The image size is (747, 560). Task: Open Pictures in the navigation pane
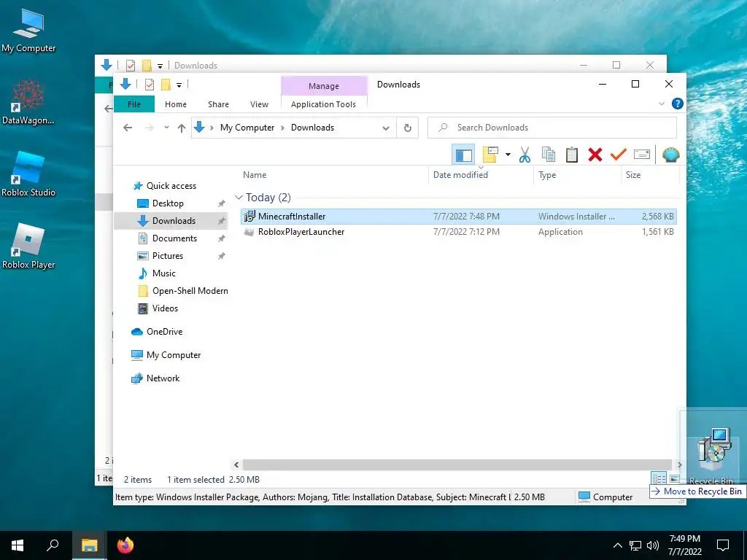167,256
